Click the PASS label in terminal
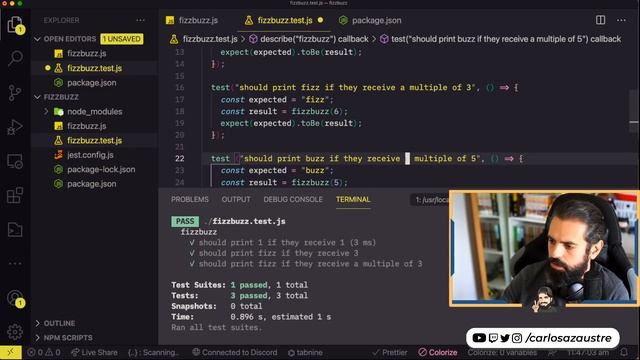 tap(185, 221)
